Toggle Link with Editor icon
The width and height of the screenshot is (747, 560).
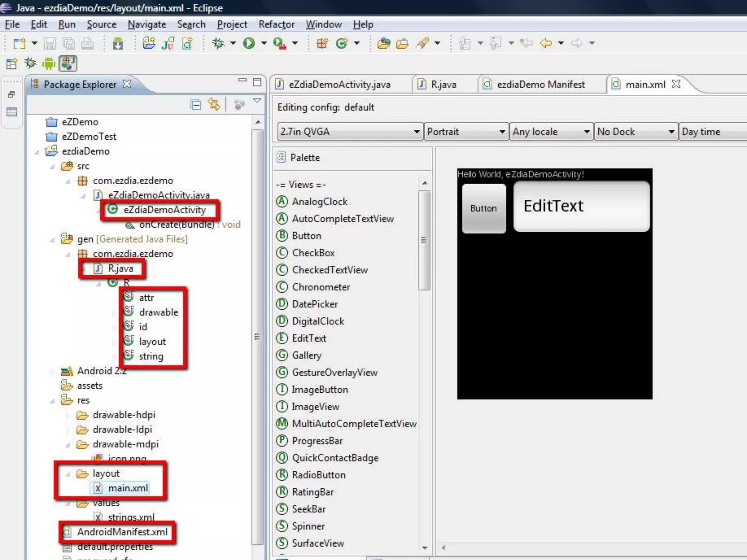coord(214,105)
